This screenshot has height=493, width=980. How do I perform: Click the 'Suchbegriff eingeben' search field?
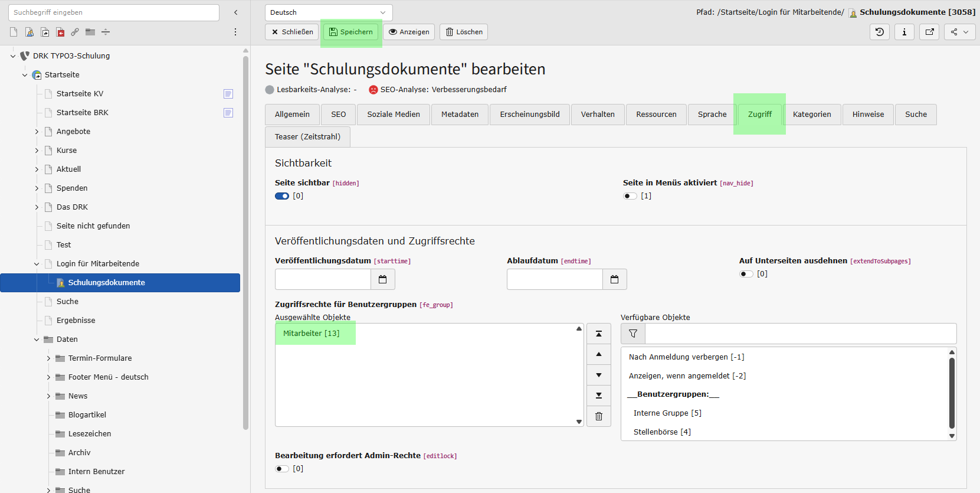(x=114, y=12)
